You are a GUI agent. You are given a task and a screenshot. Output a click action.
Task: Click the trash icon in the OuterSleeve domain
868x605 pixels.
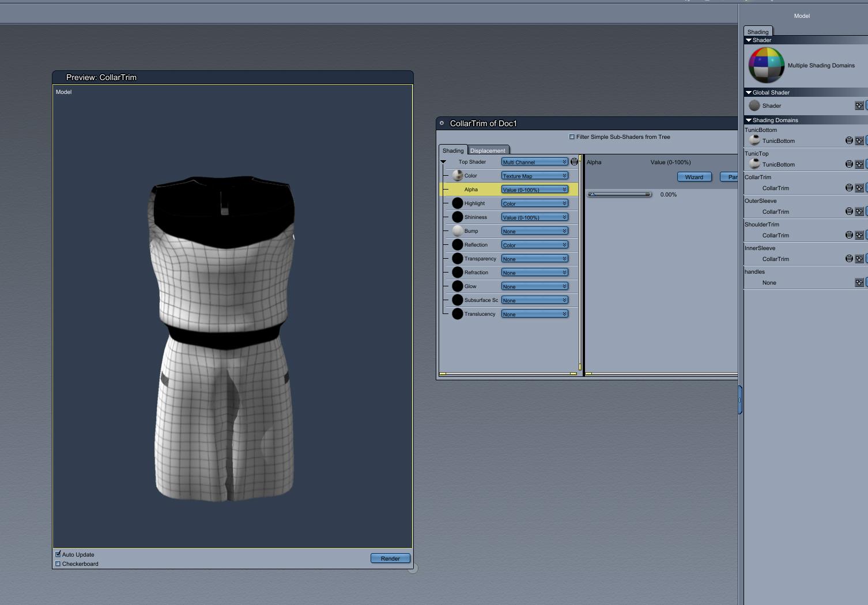pos(849,211)
